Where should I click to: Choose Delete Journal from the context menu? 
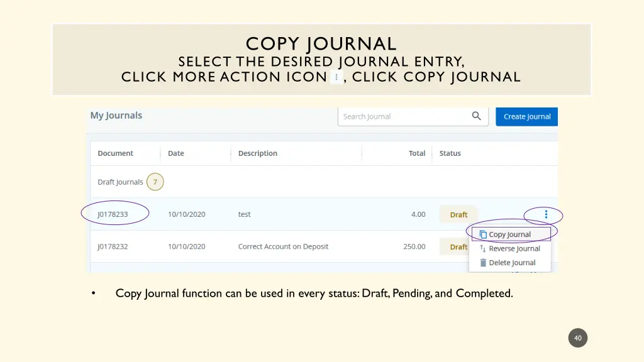point(511,262)
